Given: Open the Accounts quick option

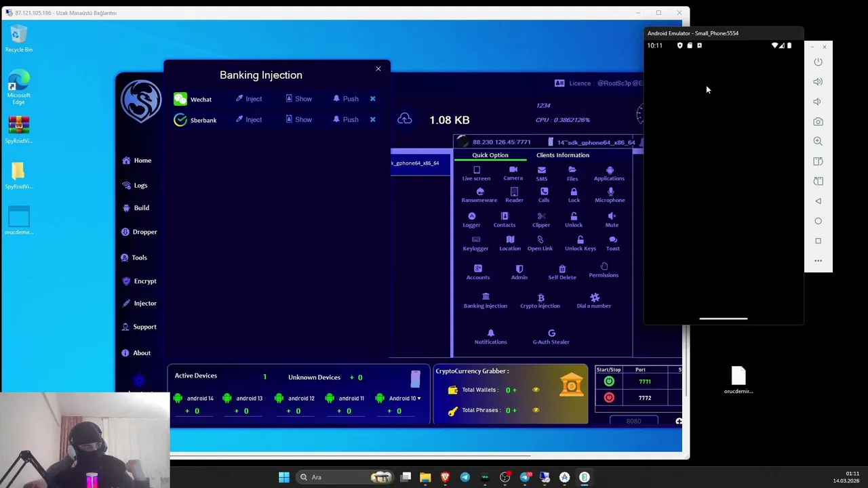Looking at the screenshot, I should (477, 272).
